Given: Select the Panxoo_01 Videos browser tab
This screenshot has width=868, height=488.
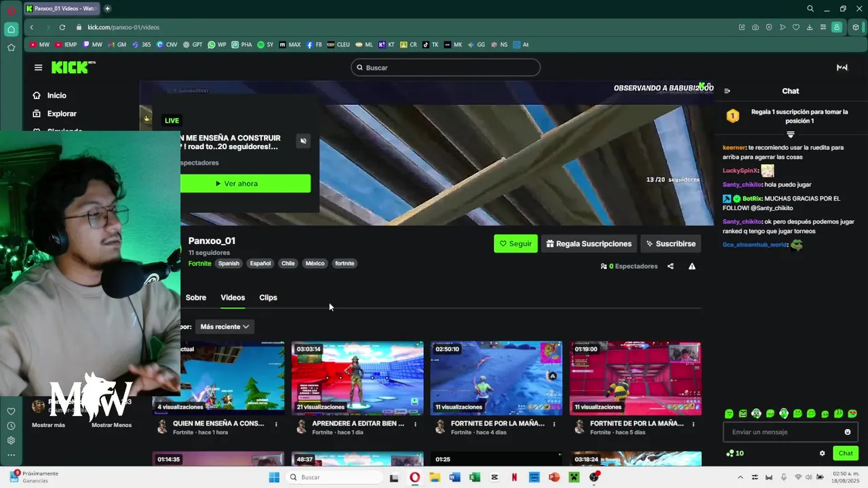Looking at the screenshot, I should coord(62,9).
